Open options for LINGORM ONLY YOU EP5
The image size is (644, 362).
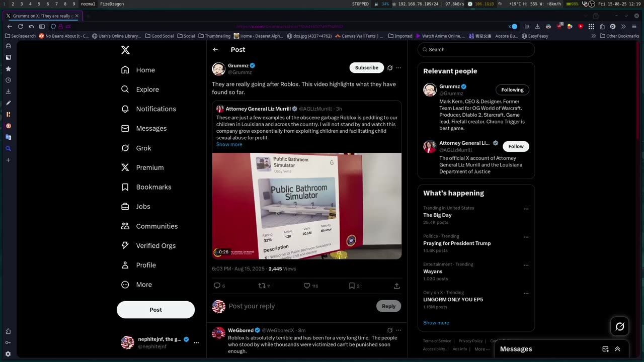click(x=526, y=293)
